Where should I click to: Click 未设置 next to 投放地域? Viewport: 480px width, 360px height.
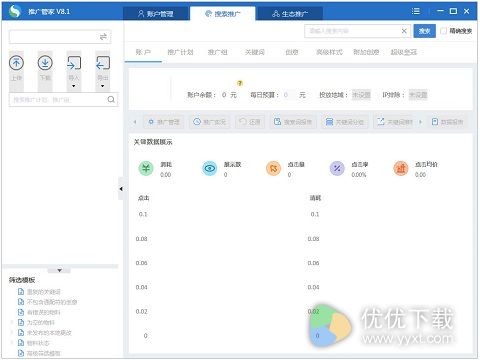[361, 95]
